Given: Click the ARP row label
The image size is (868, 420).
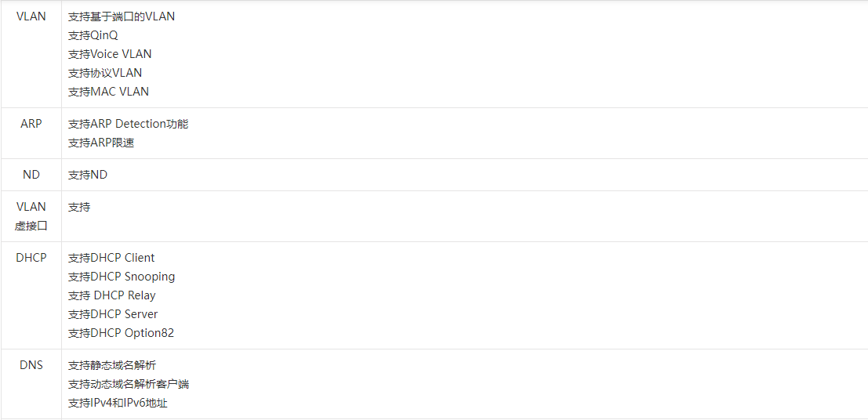Looking at the screenshot, I should coord(31,124).
